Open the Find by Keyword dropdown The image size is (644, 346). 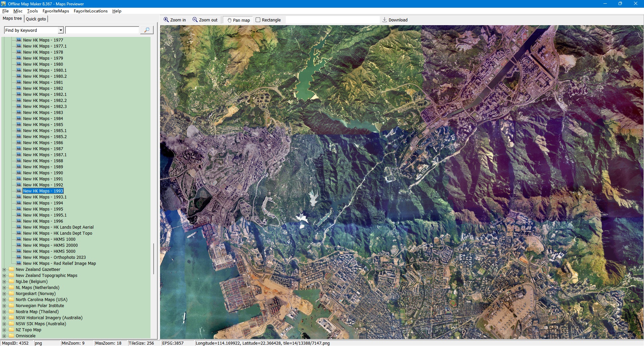pos(61,30)
